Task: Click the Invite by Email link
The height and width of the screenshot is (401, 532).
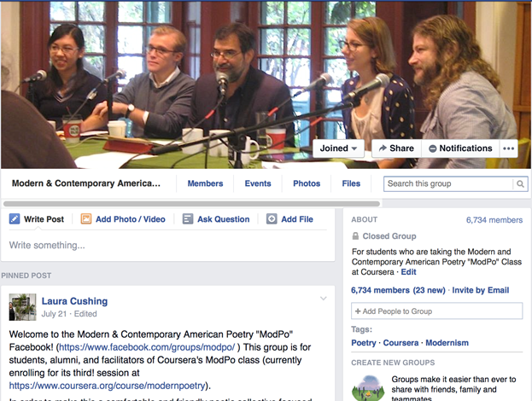Action: coord(481,290)
